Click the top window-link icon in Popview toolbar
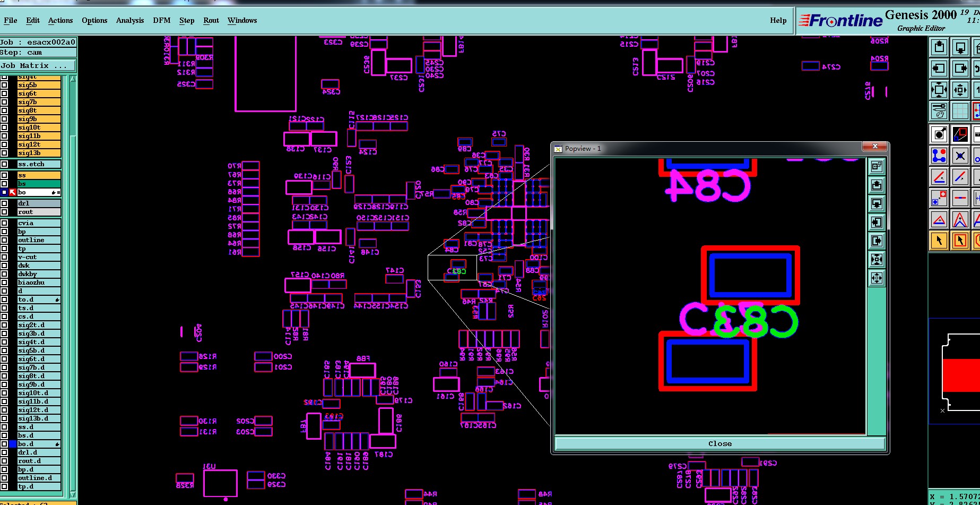This screenshot has height=505, width=980. click(877, 167)
